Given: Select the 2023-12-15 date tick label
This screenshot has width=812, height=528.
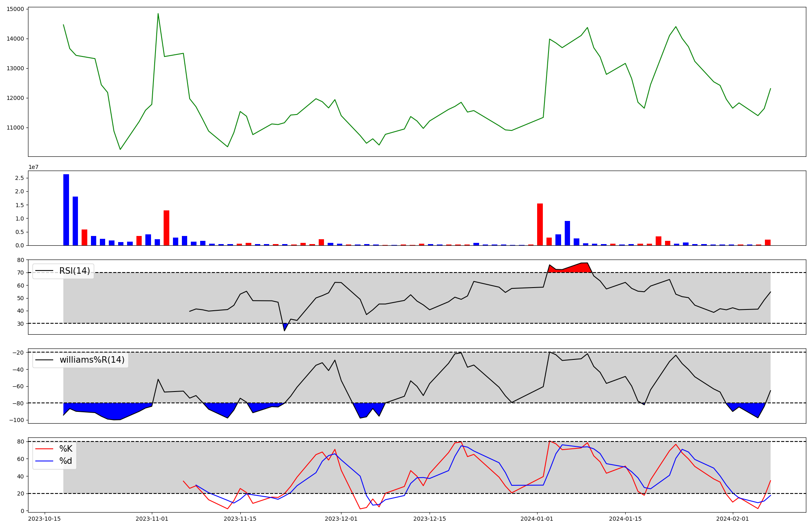Looking at the screenshot, I should coord(430,519).
